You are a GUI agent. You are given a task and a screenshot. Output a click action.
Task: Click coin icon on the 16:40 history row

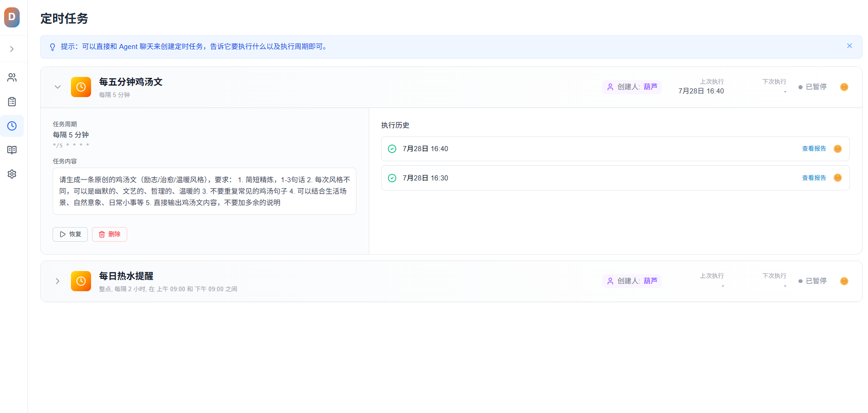(x=838, y=149)
